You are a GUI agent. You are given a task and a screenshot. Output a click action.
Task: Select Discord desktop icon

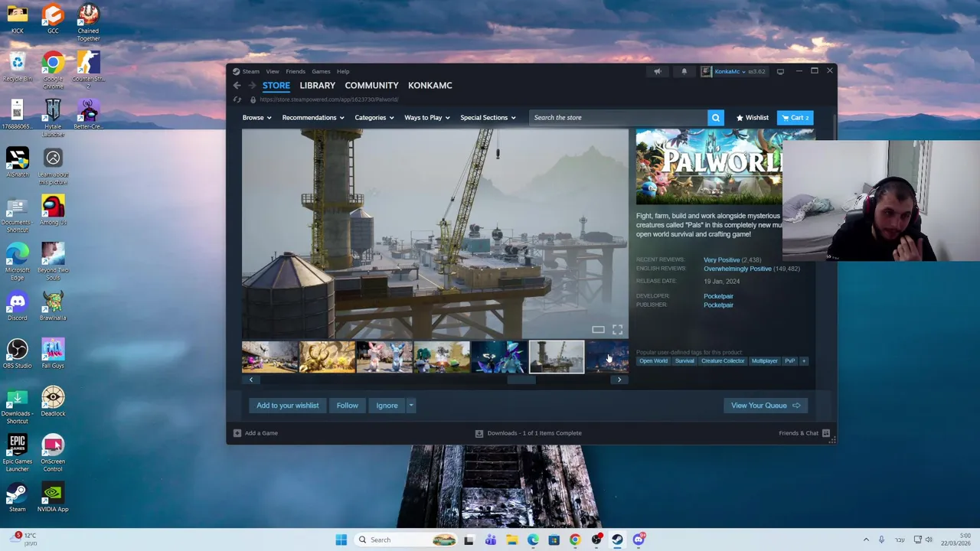click(17, 306)
